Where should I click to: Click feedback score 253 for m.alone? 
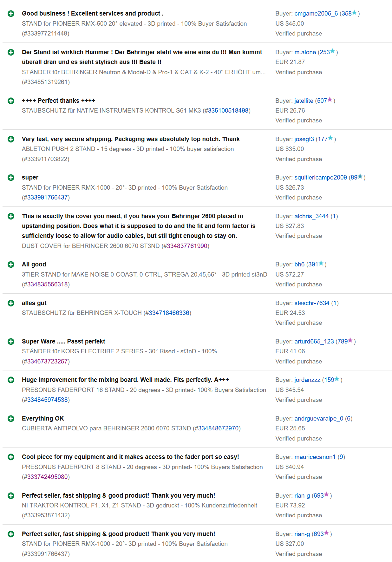pos(325,52)
